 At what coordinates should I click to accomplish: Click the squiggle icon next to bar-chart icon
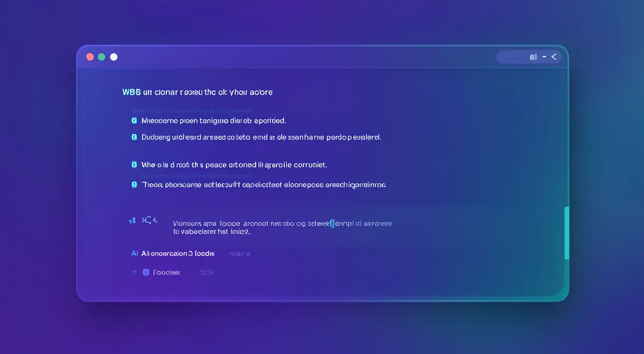[146, 220]
